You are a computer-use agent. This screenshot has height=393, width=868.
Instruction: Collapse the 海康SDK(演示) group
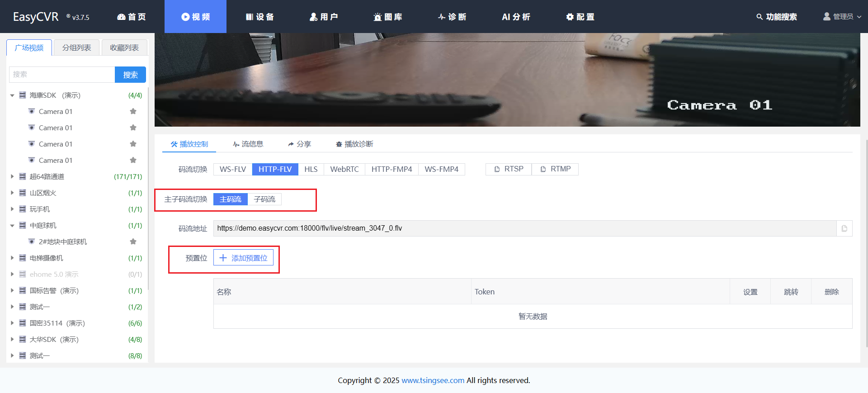tap(12, 95)
